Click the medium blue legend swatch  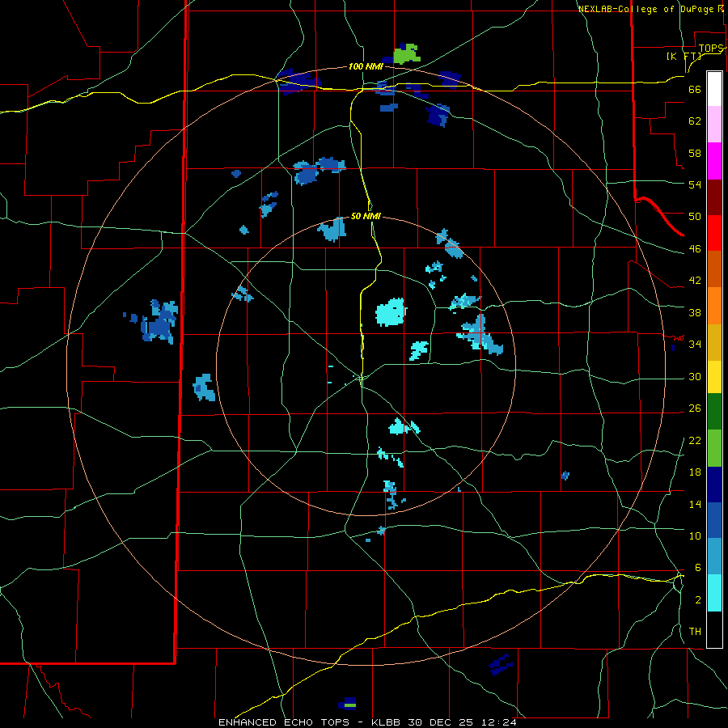(714, 520)
